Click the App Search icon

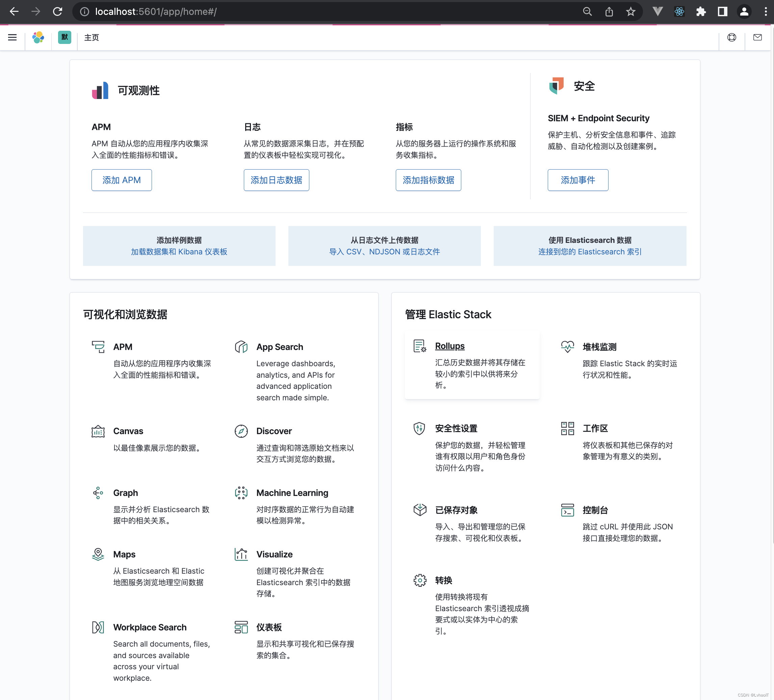coord(241,347)
